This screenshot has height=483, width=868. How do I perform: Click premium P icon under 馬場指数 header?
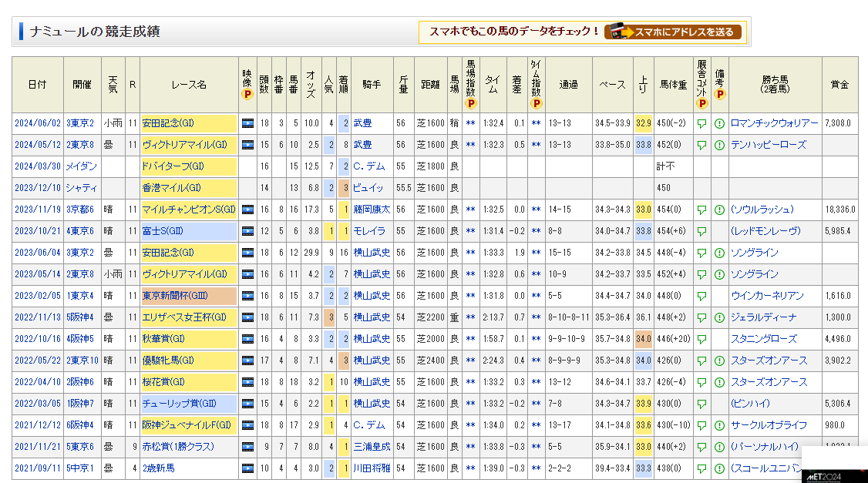coord(470,103)
